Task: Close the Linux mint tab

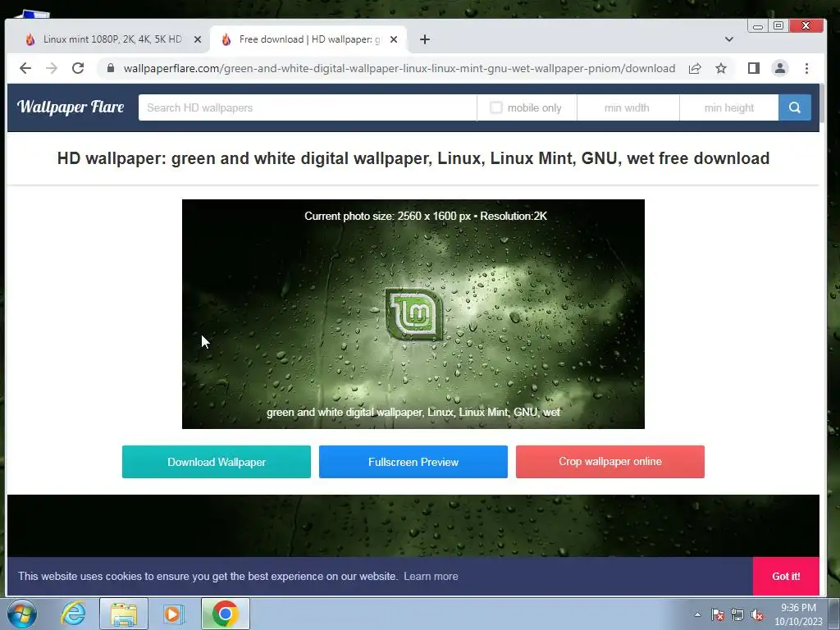Action: (198, 39)
